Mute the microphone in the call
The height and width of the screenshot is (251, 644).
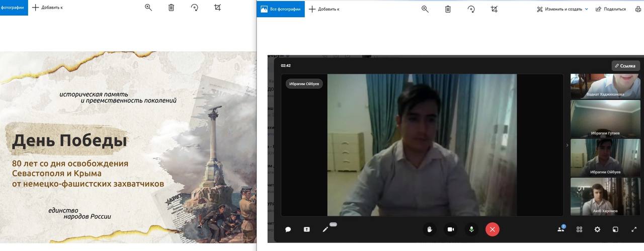(471, 229)
